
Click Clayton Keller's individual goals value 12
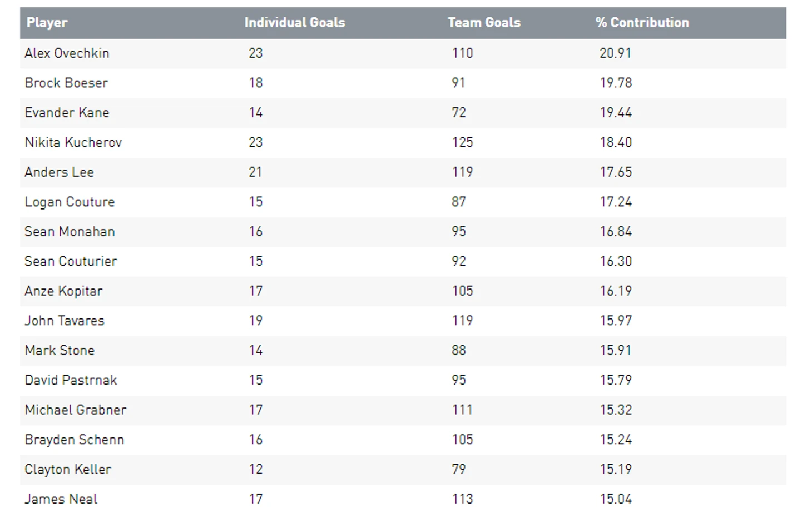255,470
